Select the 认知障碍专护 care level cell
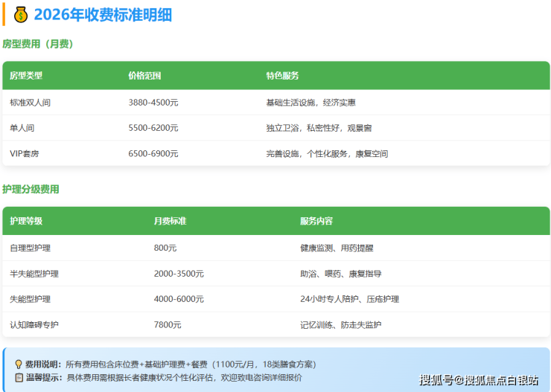 [x=34, y=324]
